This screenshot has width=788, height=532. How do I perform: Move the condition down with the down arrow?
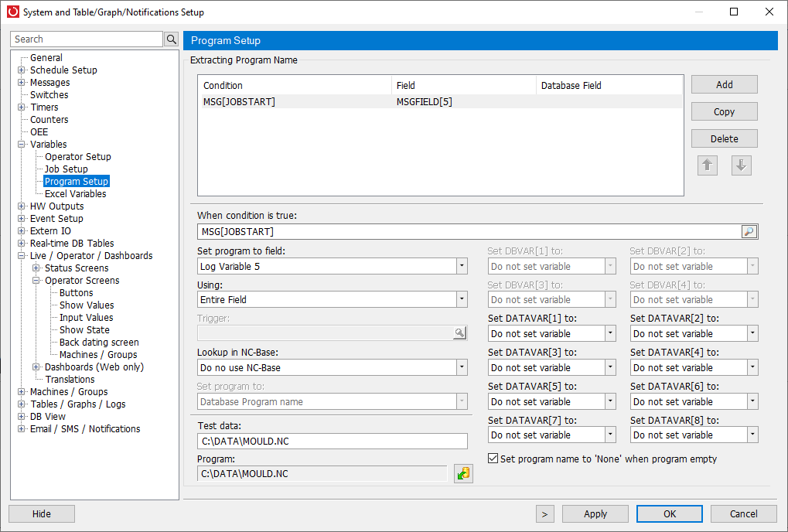[742, 165]
